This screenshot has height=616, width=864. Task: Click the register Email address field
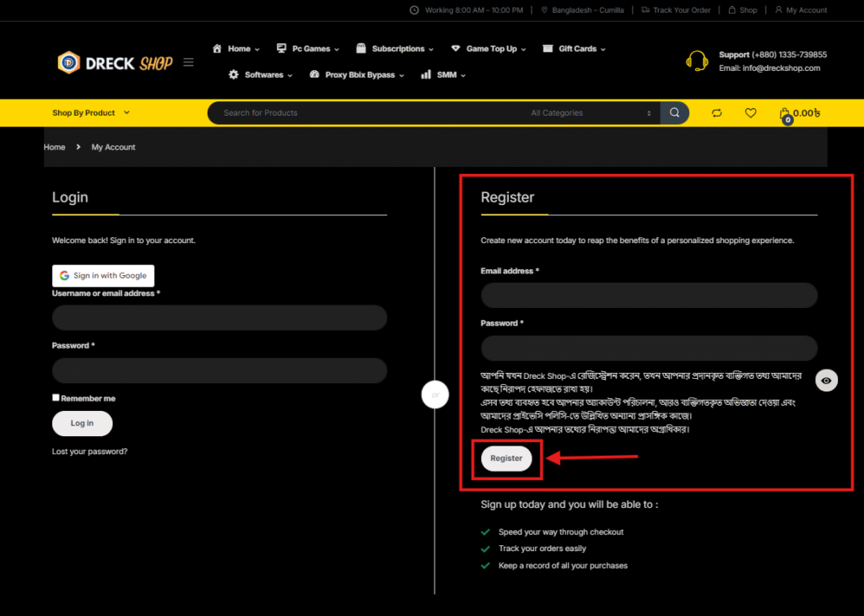649,295
